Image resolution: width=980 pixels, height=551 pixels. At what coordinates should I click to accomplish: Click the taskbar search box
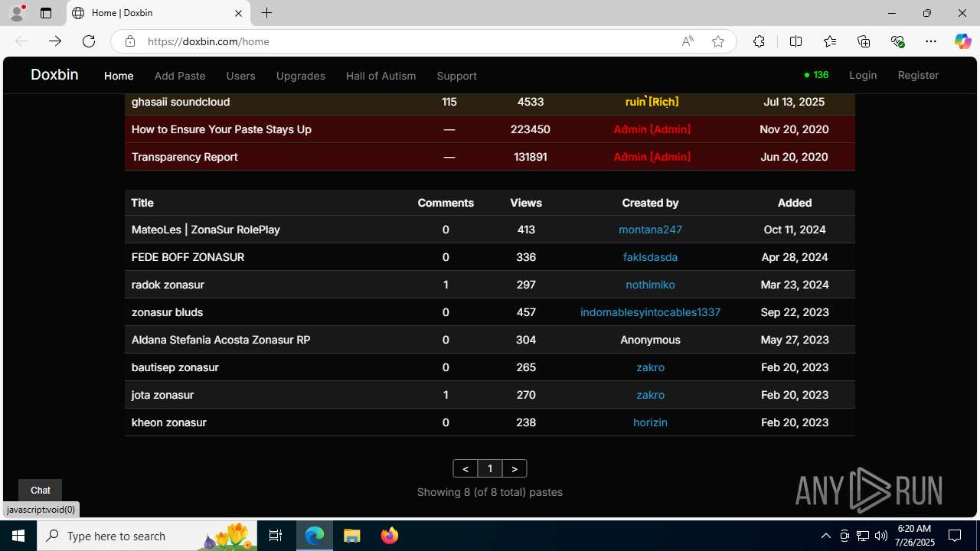click(x=145, y=536)
